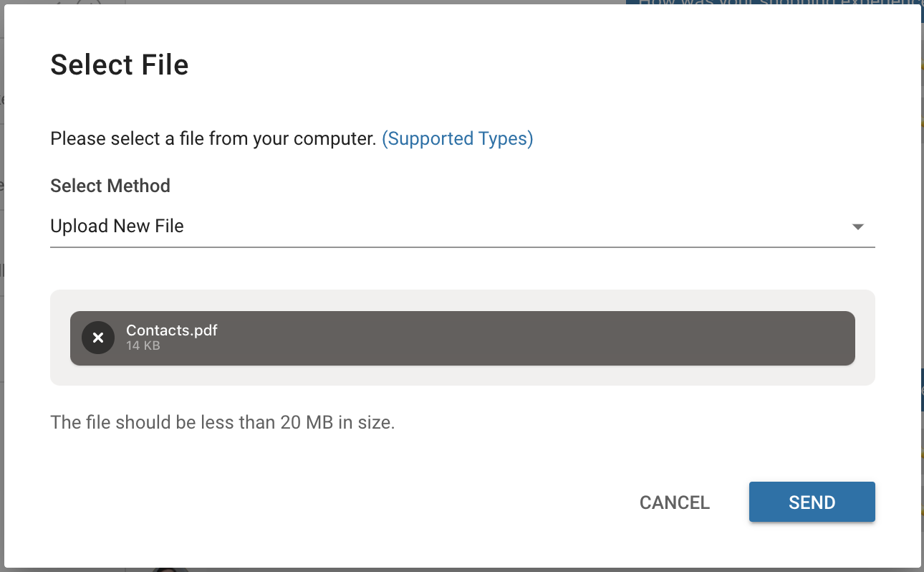Click the light gray file drop zone
The height and width of the screenshot is (572, 924).
point(462,375)
